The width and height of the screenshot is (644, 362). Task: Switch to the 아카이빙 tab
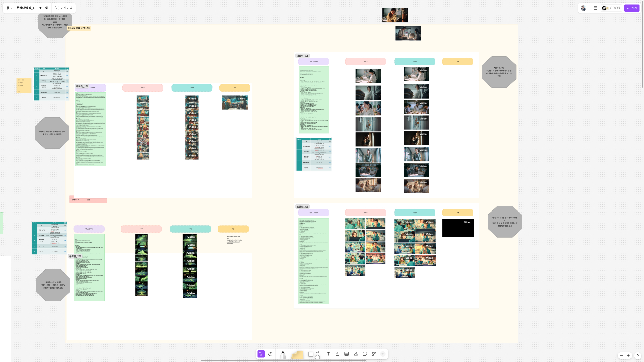tap(63, 8)
